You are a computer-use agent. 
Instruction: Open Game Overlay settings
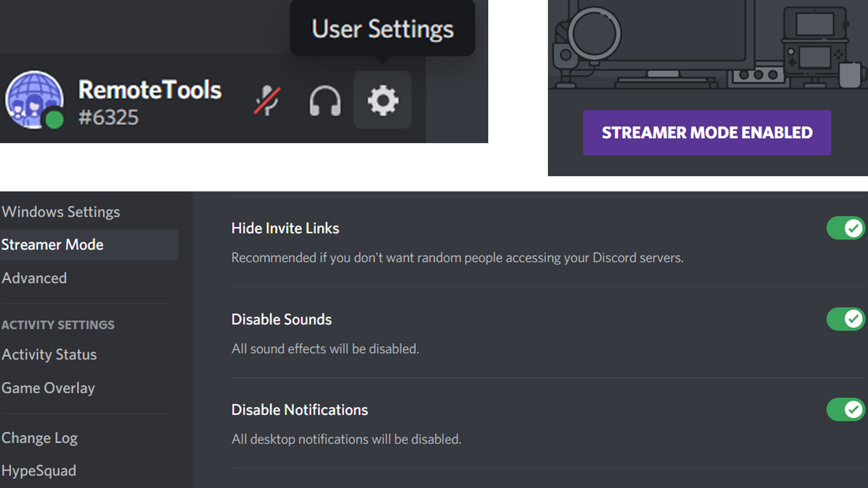[48, 388]
